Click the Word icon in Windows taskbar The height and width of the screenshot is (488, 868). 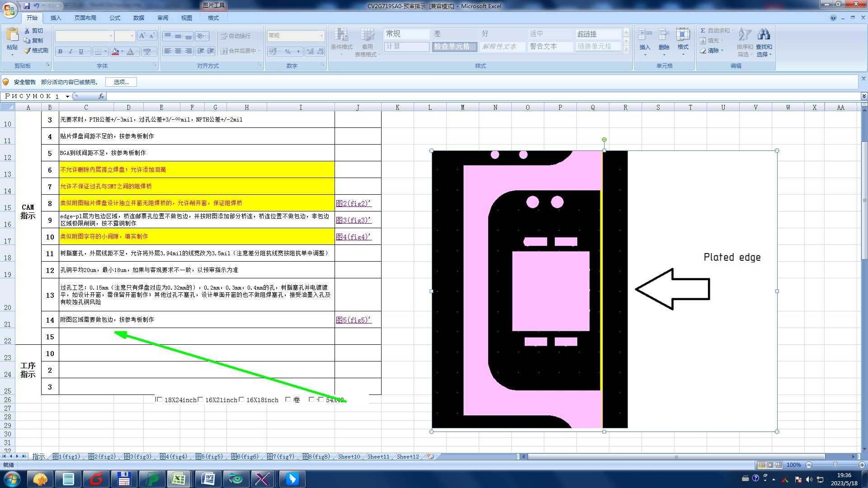[208, 479]
